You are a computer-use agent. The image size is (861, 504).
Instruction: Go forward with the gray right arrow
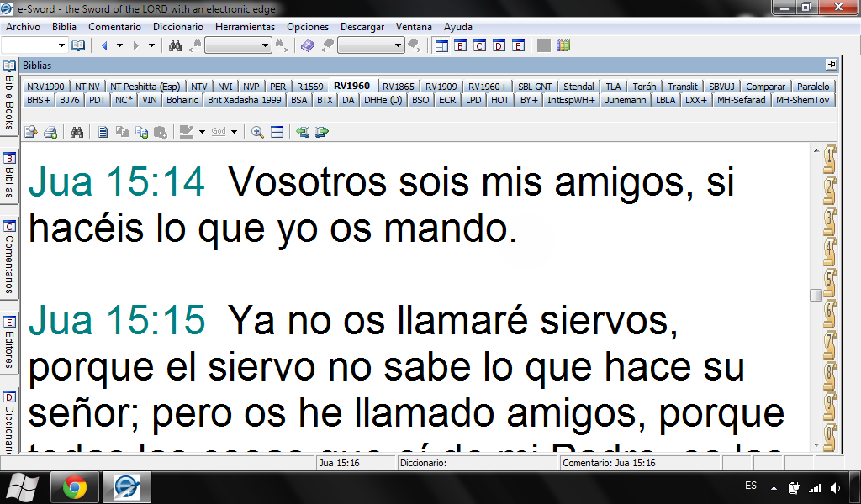tap(136, 45)
